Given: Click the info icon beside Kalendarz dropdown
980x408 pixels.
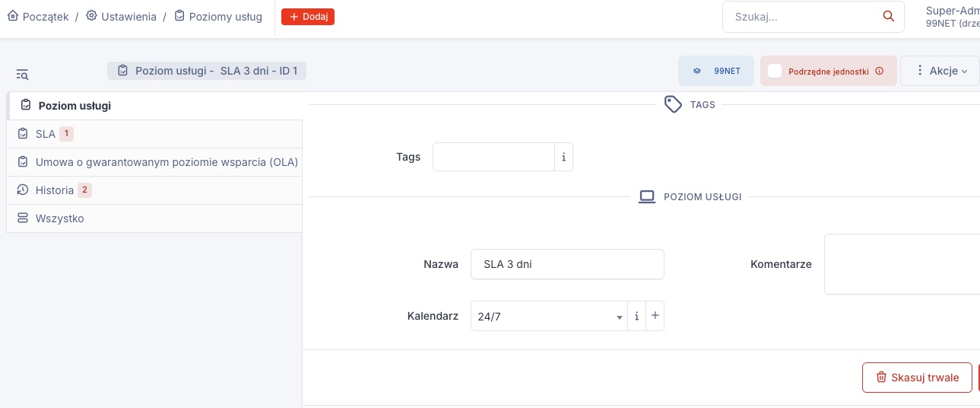Looking at the screenshot, I should tap(636, 316).
